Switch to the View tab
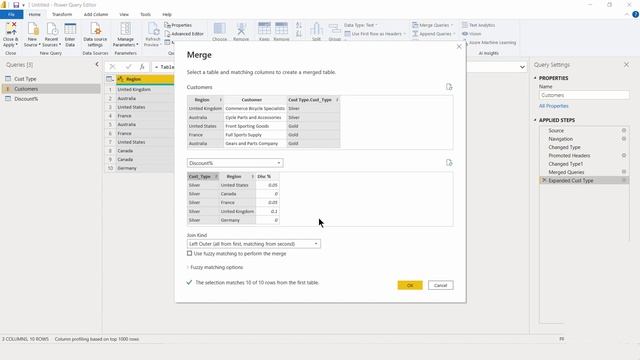 pos(124,14)
